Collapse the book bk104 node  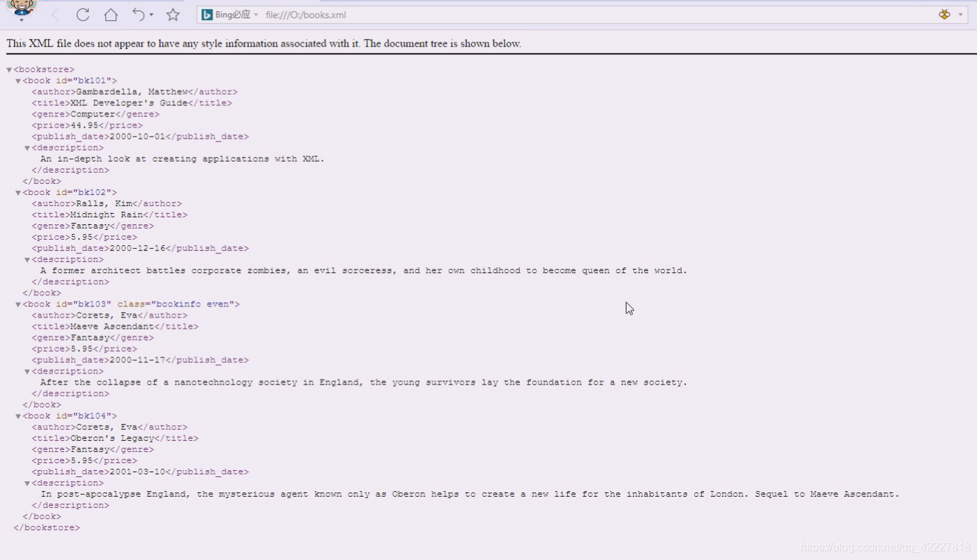19,417
